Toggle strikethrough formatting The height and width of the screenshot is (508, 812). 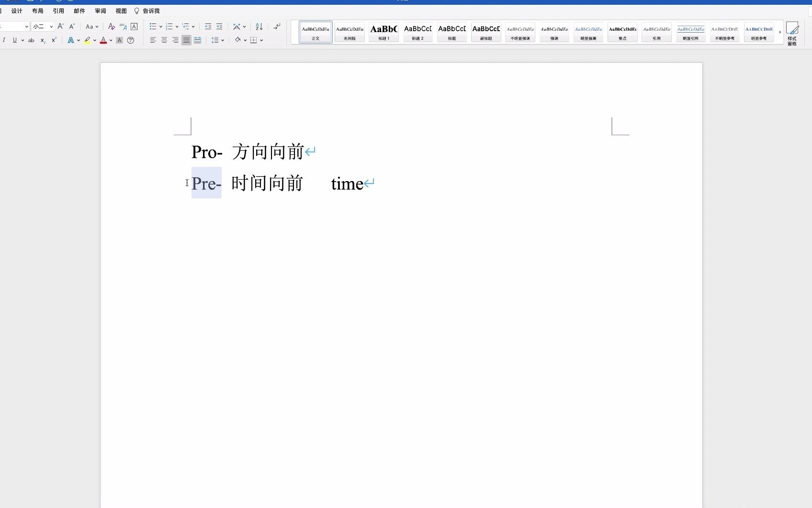(x=31, y=40)
